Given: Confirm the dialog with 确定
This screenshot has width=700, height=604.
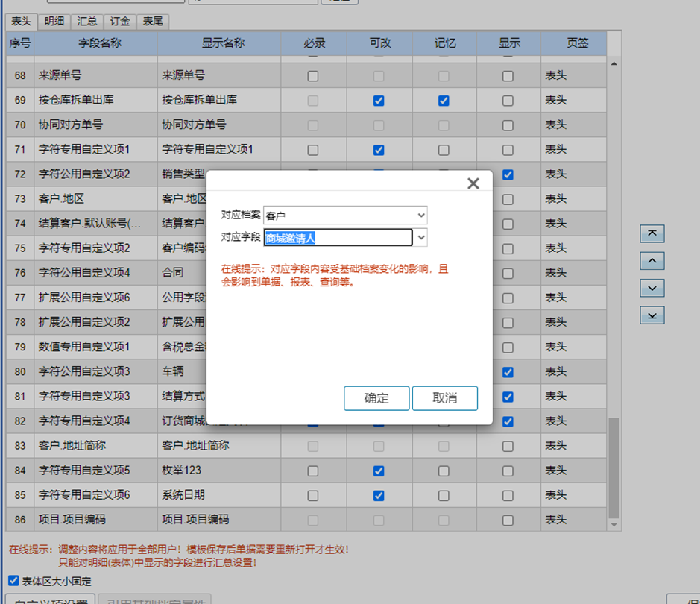Looking at the screenshot, I should [376, 398].
